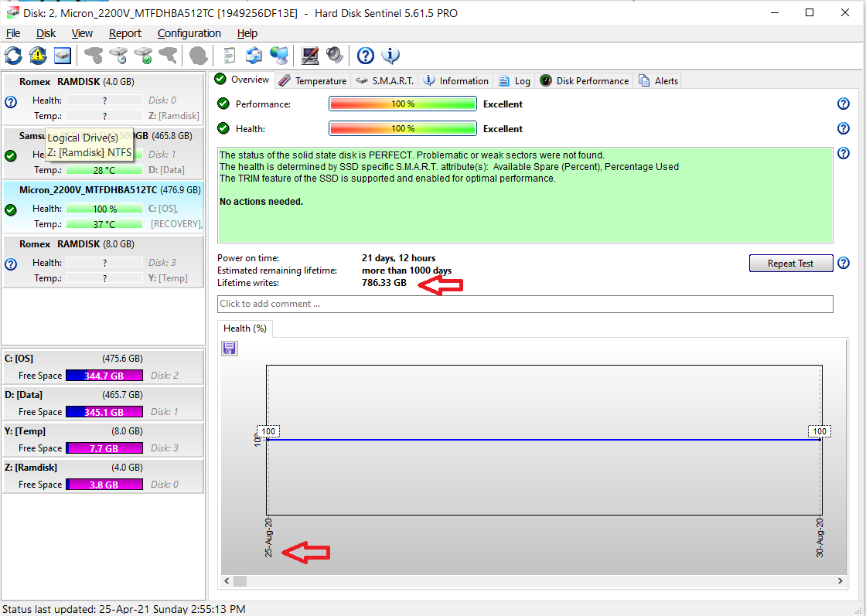866x616 pixels.
Task: Click the 'more than 1000 days' lifetime value
Action: 407,271
